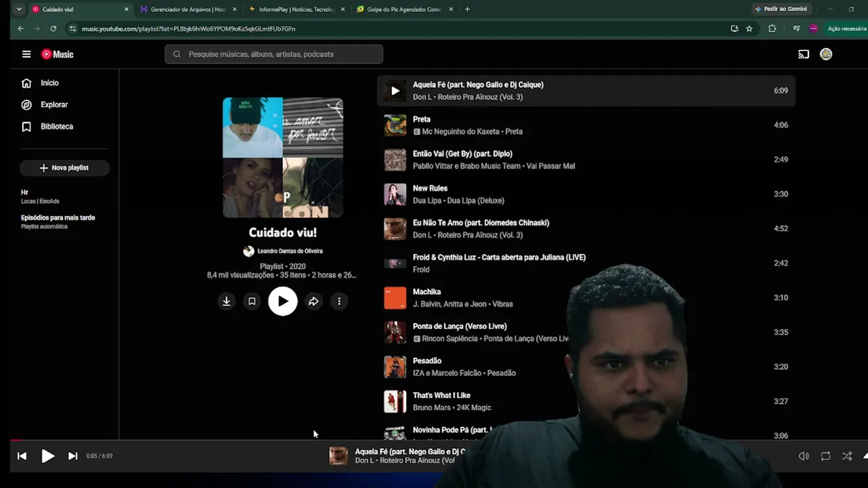Skip to previous track in player bar
Screen dimensions: 868x488
pyautogui.click(x=22, y=456)
